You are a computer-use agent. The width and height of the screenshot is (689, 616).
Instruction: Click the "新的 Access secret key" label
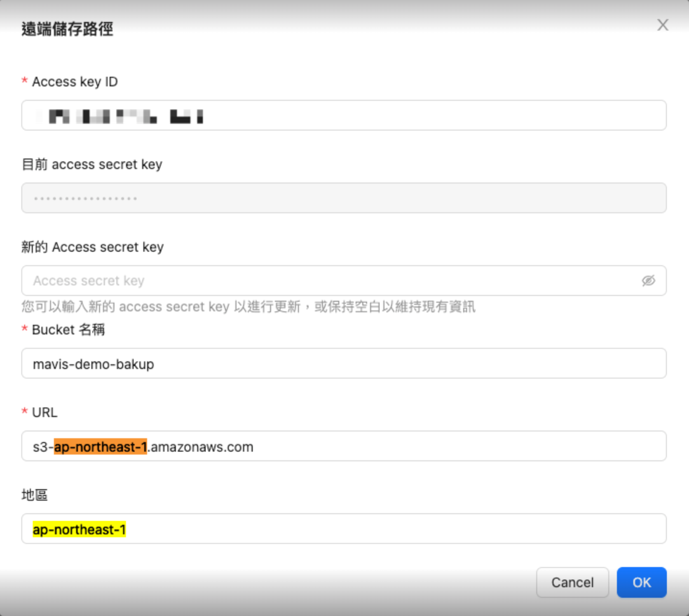(93, 247)
